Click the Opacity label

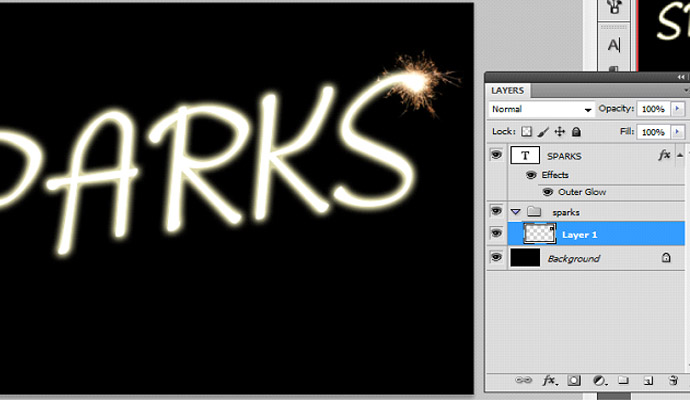point(616,109)
